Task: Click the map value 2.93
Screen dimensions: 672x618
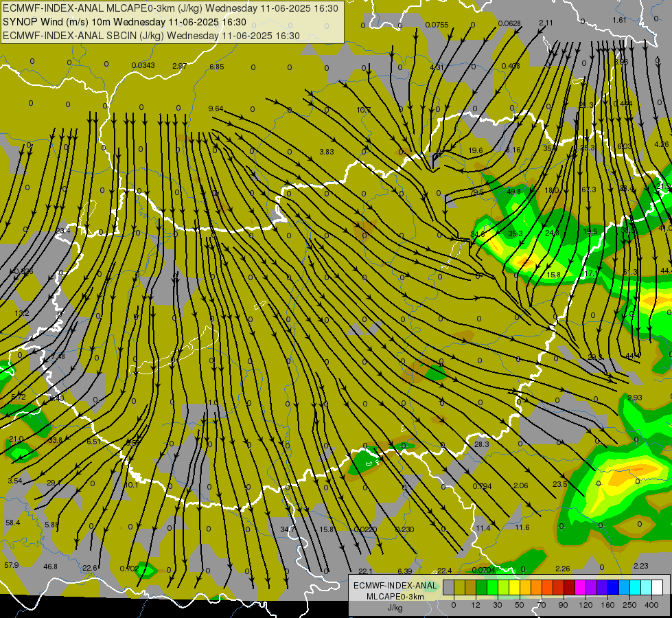Action: click(x=635, y=397)
